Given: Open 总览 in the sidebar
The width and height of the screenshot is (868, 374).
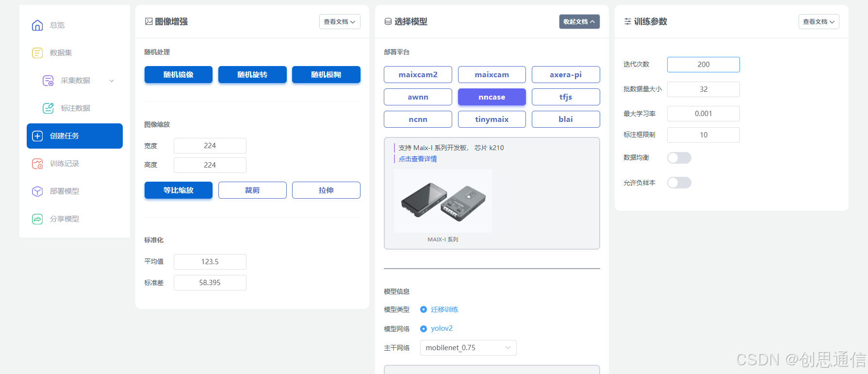Looking at the screenshot, I should (75, 25).
